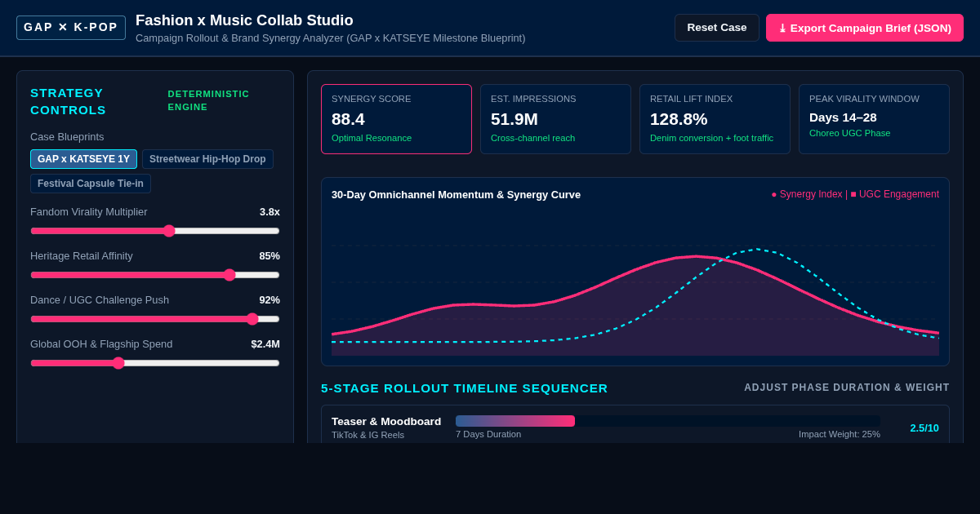Click the 3.8x multiplier value
This screenshot has height=514, width=980.
(269, 212)
